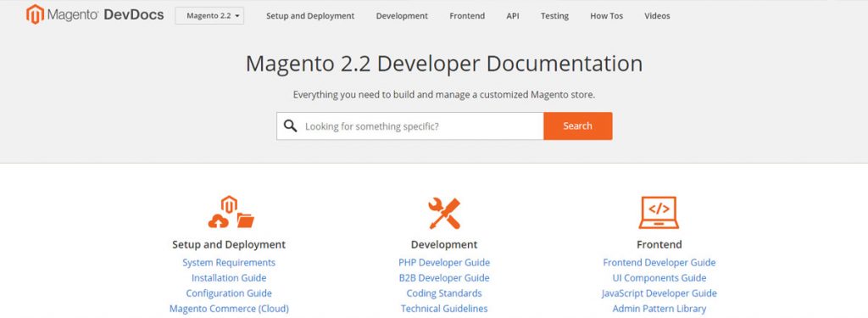Click the Setup and Deployment cloud-folder icon

point(231,212)
